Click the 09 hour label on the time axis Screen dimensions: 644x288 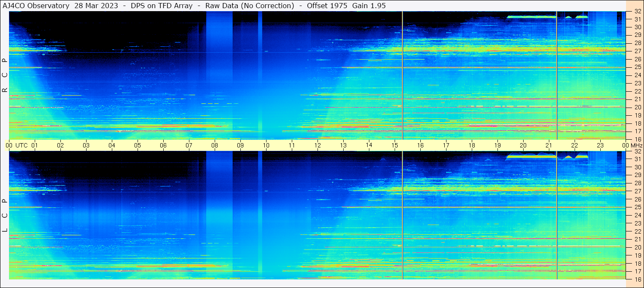[240, 145]
